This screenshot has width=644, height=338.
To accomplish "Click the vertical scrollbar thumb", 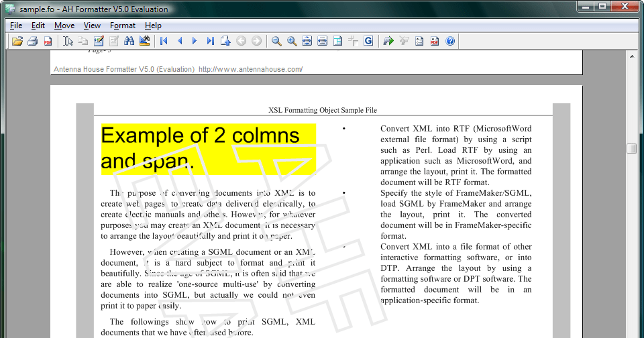I will [632, 149].
